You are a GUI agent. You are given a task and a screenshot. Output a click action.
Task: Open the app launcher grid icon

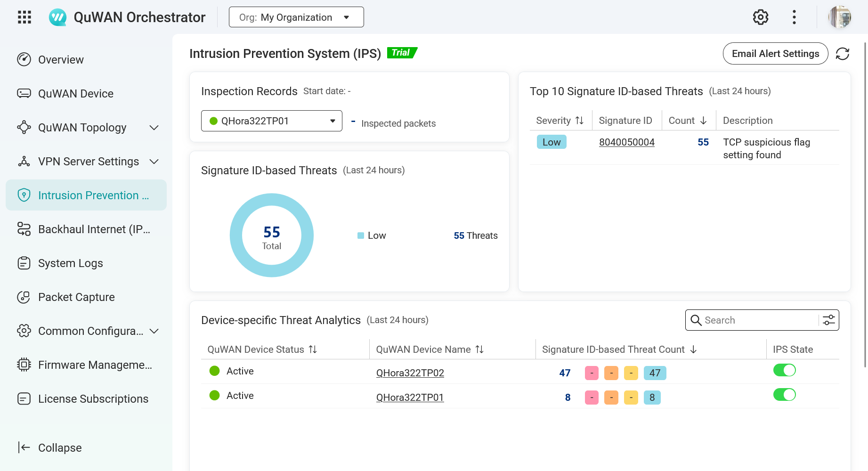pos(24,17)
